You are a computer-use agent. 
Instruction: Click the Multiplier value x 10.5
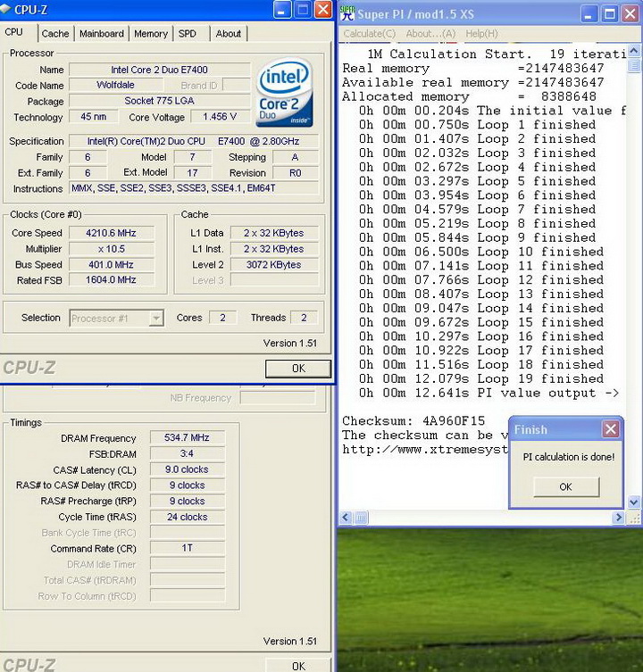111,249
